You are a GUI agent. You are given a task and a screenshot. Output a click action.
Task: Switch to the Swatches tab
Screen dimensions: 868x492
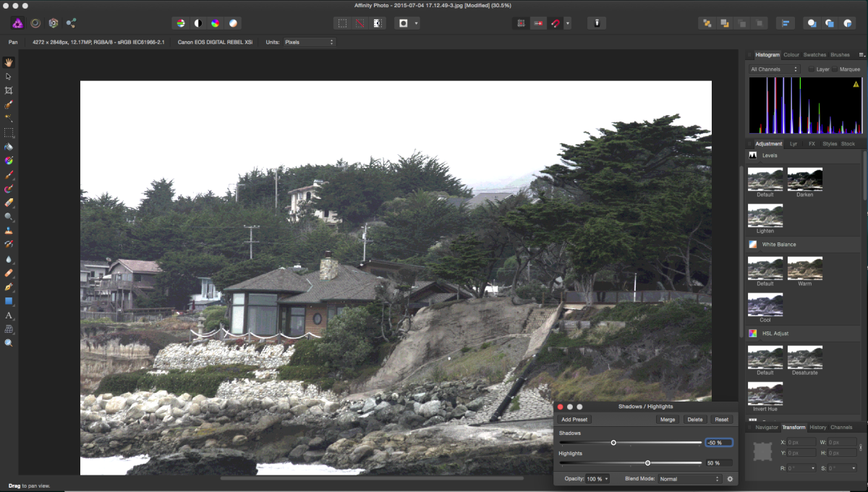[x=814, y=55]
